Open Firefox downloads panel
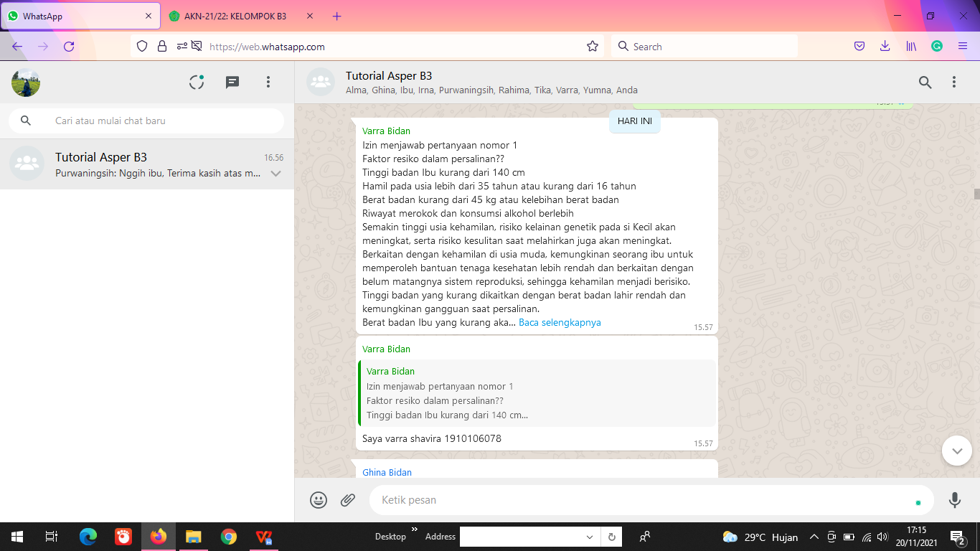Viewport: 980px width, 551px height. [885, 47]
